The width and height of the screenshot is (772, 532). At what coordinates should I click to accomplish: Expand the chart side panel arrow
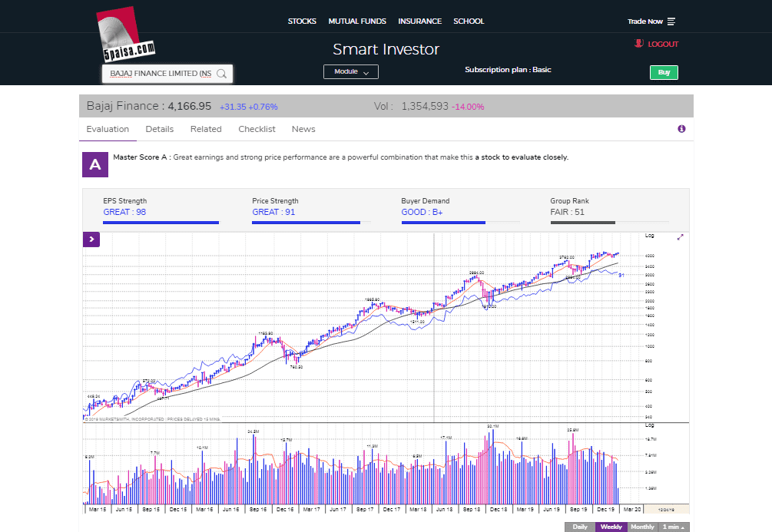(x=91, y=240)
